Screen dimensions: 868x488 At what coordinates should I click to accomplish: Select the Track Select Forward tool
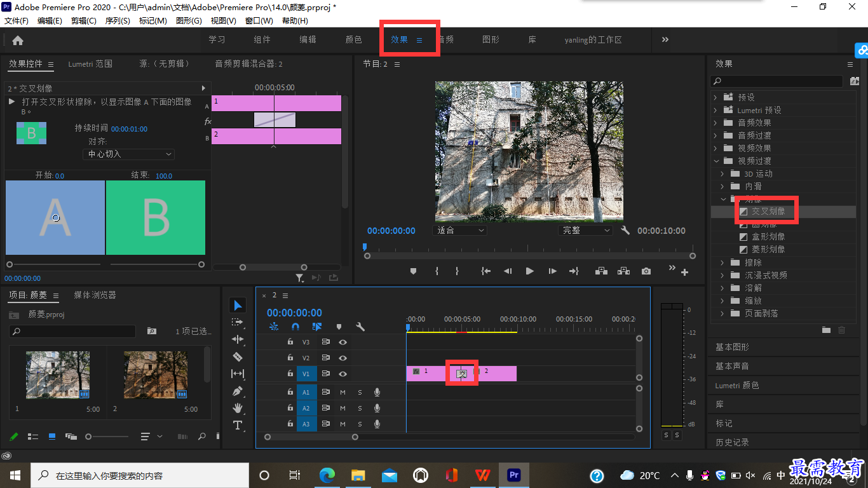click(x=238, y=322)
